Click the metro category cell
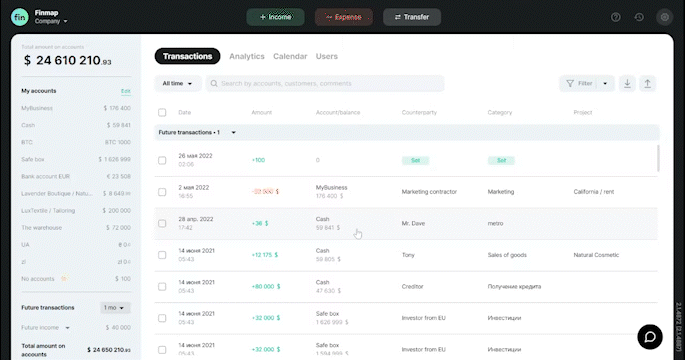 click(x=495, y=223)
